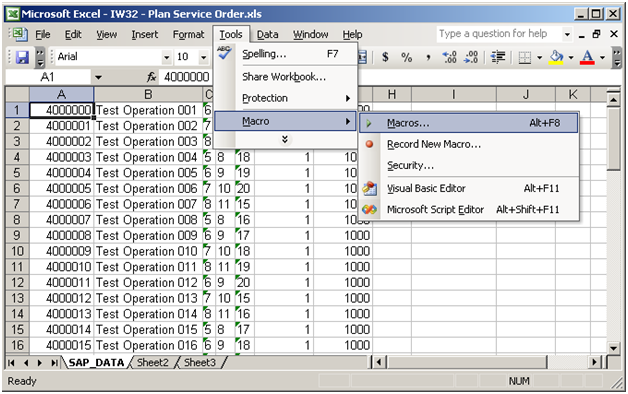Open the View menu
Screen dimensions: 628x394
coord(107,35)
